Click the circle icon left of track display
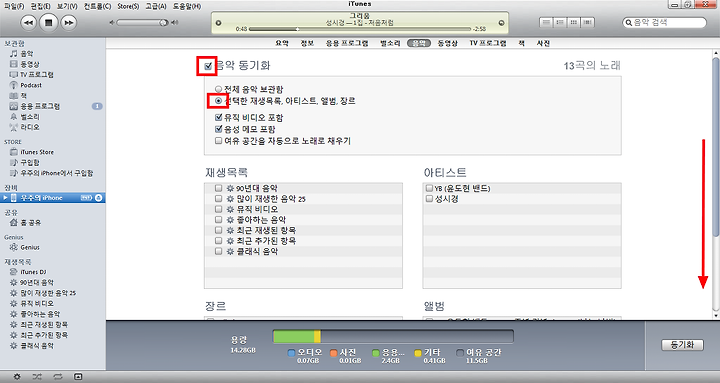The height and width of the screenshot is (383, 720). [x=218, y=23]
